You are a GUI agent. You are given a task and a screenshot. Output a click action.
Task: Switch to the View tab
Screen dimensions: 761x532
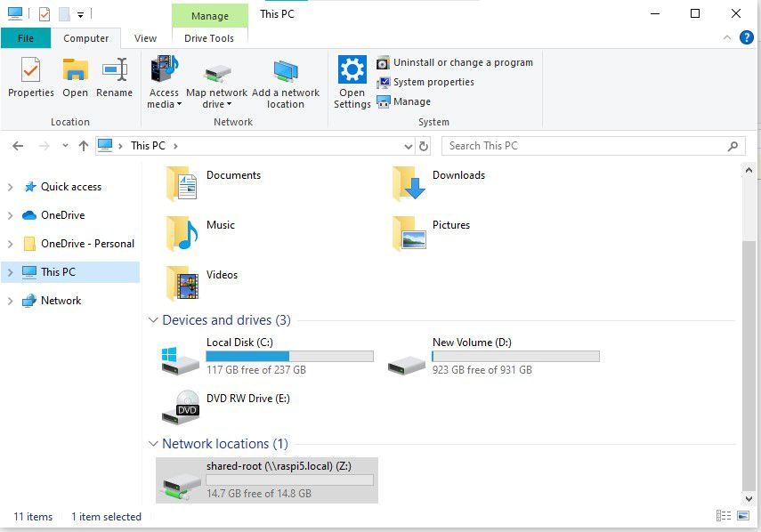coord(144,37)
